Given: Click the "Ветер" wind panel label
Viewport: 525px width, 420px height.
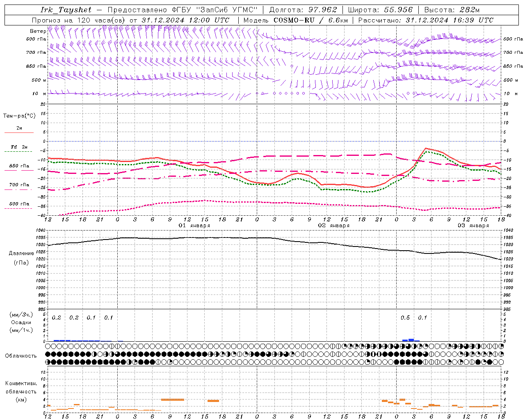Looking at the screenshot, I should [x=38, y=31].
